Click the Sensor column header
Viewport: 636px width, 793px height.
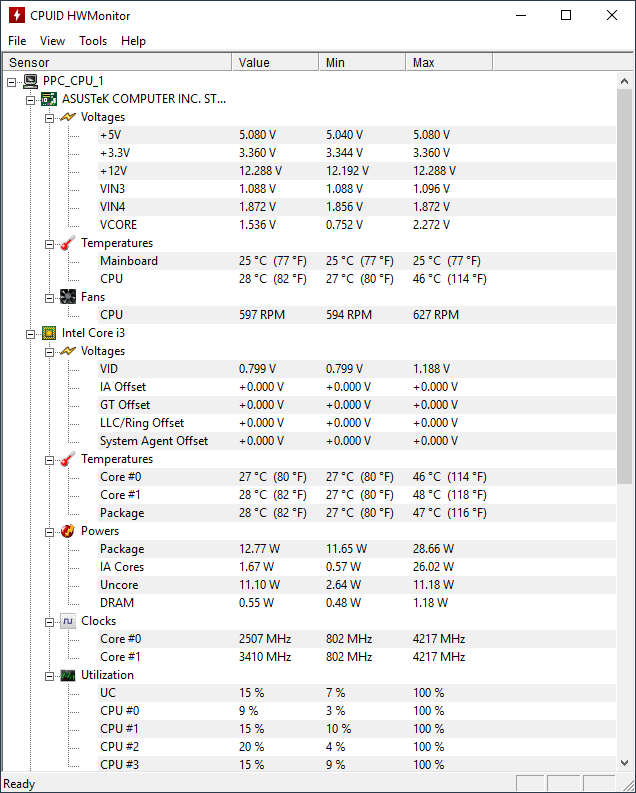click(117, 63)
